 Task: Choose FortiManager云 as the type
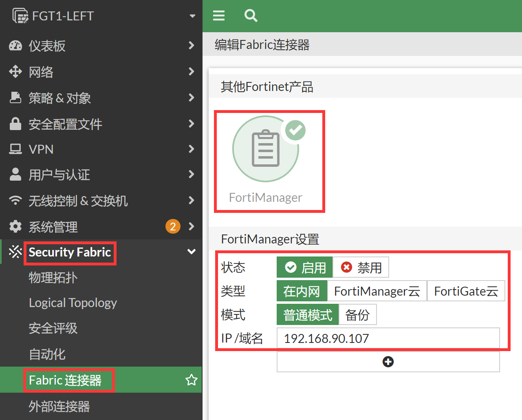(377, 291)
